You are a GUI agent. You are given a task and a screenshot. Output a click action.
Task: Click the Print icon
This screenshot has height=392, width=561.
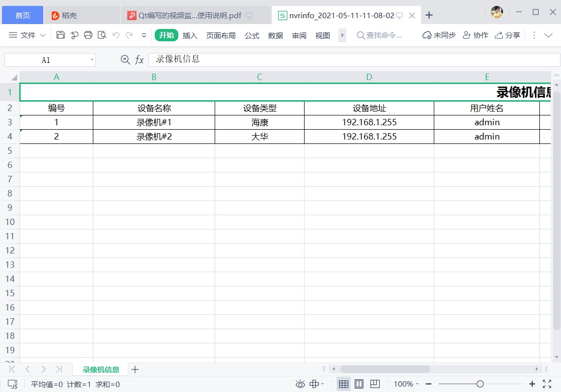tap(88, 35)
